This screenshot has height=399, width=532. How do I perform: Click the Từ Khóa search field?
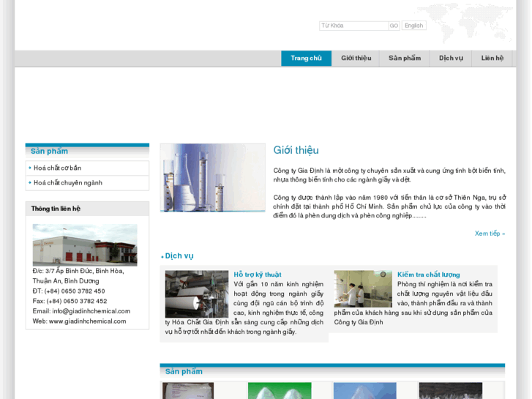(x=353, y=26)
